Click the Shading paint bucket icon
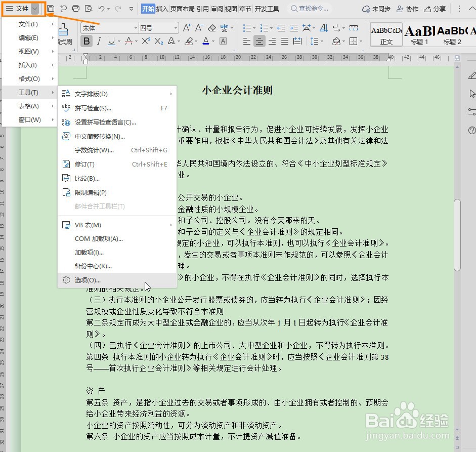476x452 pixels. pos(336,42)
